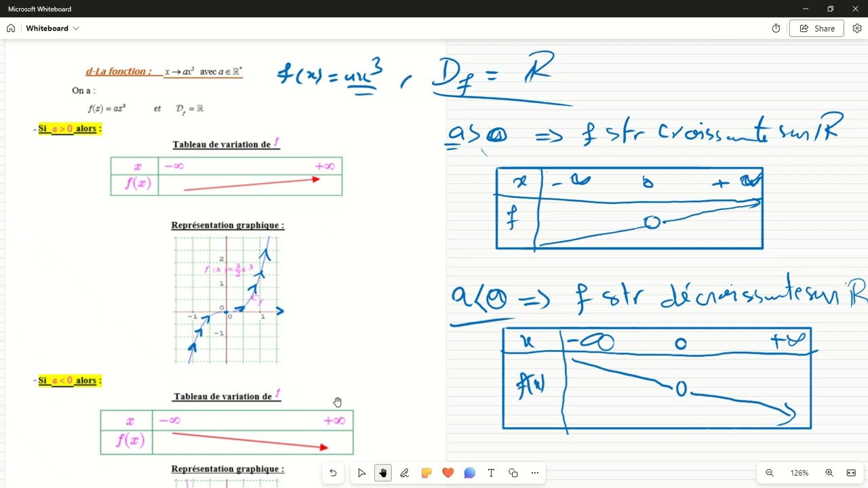Open more toolbar options ellipsis
The image size is (868, 488).
535,473
